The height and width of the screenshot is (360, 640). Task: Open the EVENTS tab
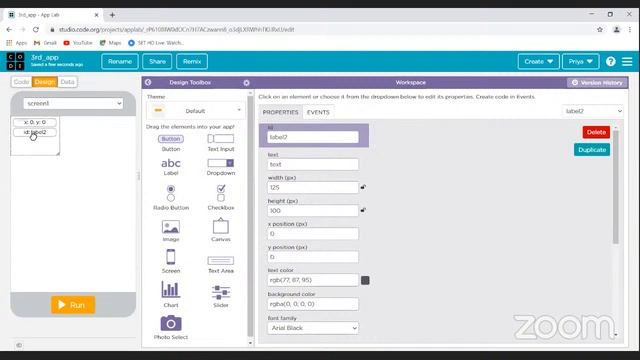click(x=318, y=112)
